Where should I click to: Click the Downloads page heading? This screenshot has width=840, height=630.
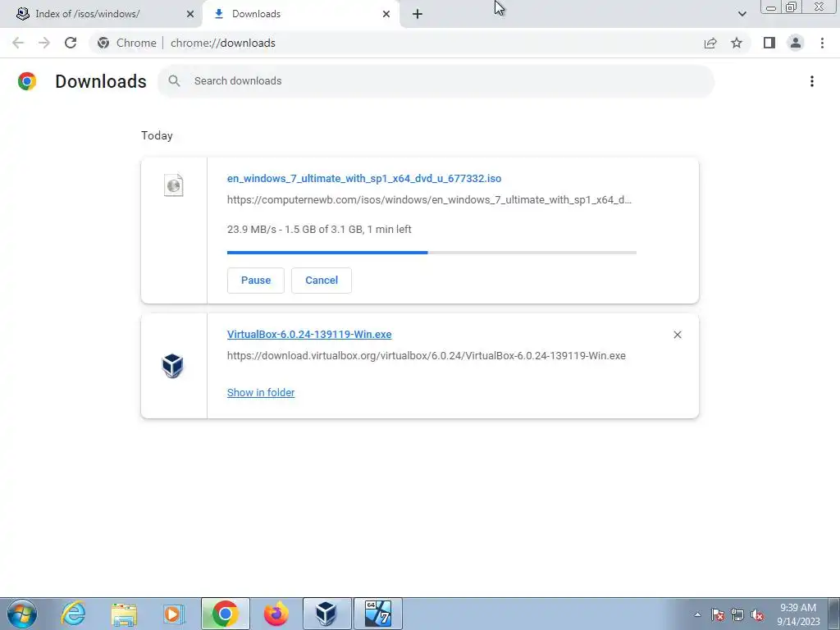(x=101, y=81)
